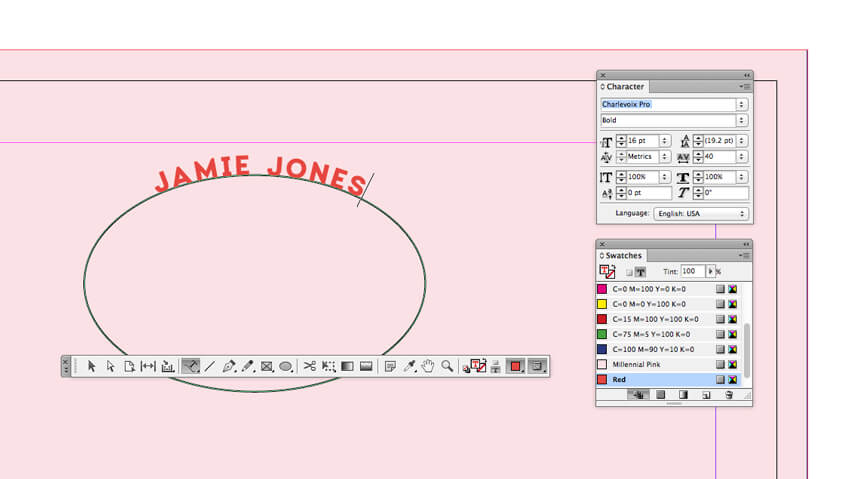Viewport: 850px width, 479px height.
Task: Toggle the screen view mode button in toolbar
Action: pos(537,366)
